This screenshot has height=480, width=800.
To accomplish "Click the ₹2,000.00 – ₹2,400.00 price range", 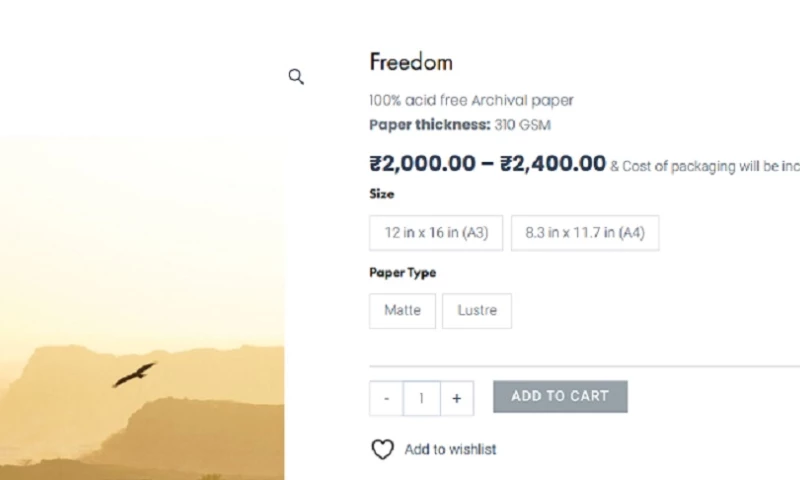I will [487, 164].
